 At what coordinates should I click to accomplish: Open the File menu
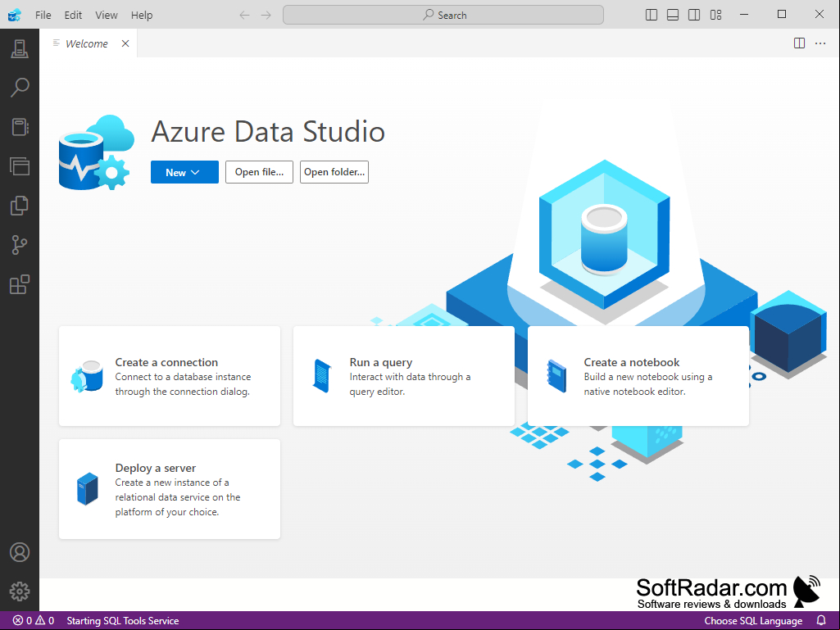click(x=43, y=15)
